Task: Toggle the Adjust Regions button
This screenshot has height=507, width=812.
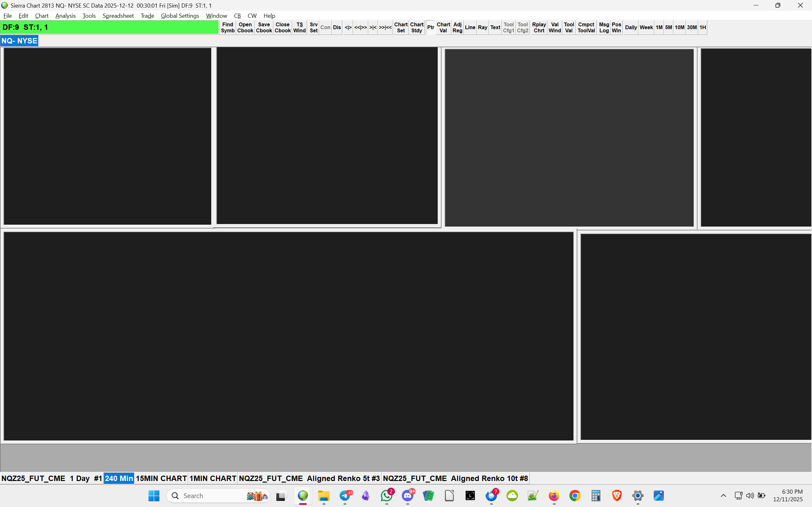Action: [x=457, y=28]
